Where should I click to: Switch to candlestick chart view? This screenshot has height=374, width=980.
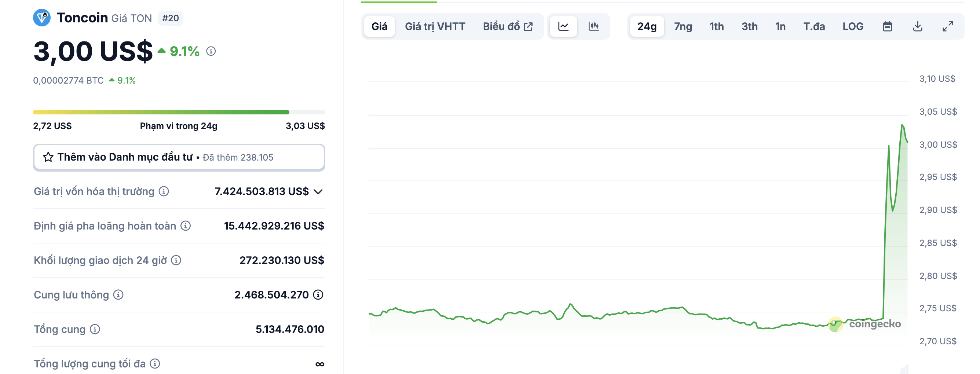click(593, 26)
